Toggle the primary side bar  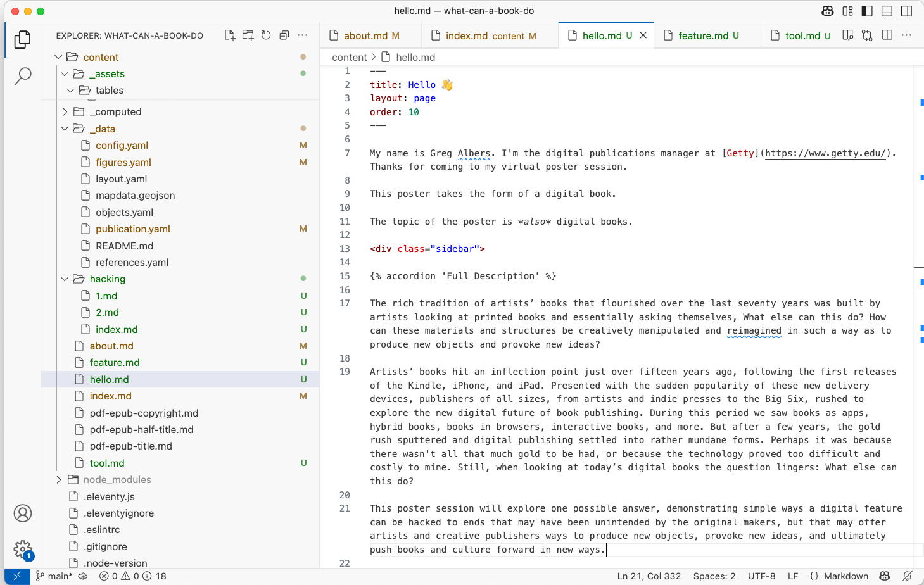[867, 11]
